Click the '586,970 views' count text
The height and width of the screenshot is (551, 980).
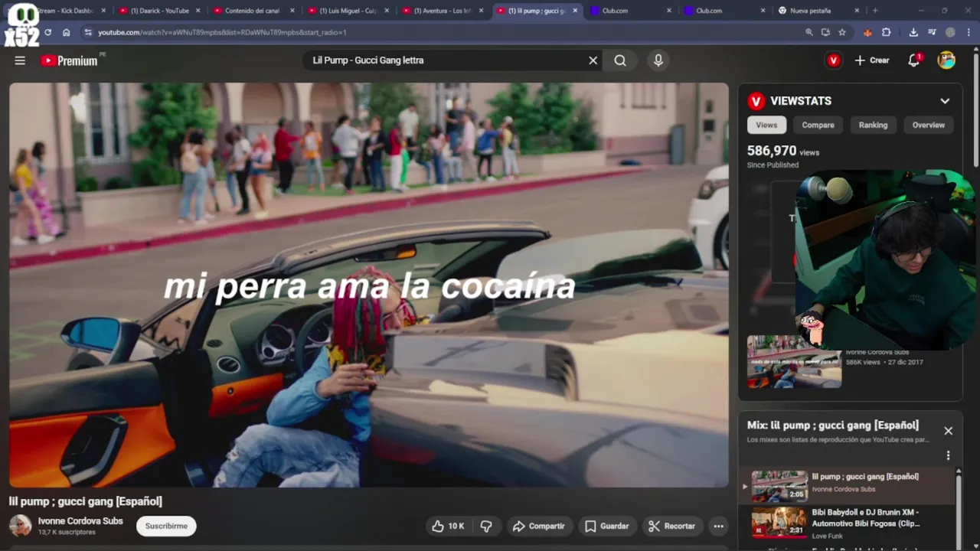coord(783,152)
